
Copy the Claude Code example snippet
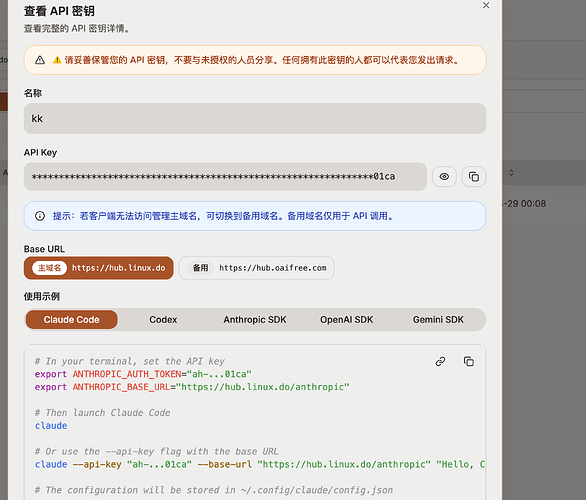(x=469, y=361)
